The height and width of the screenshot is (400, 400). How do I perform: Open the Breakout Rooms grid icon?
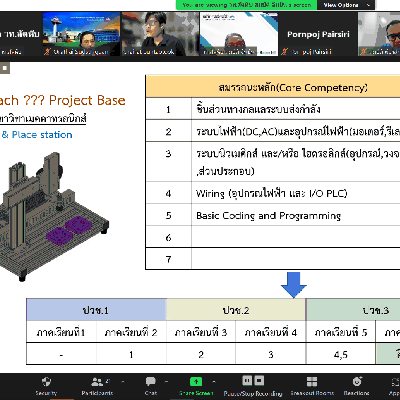[x=312, y=382]
